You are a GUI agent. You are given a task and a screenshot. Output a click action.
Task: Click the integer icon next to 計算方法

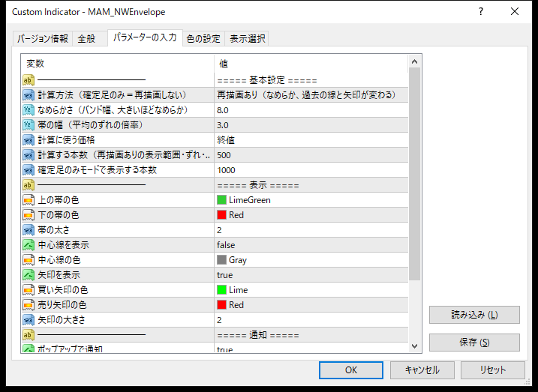coord(29,95)
